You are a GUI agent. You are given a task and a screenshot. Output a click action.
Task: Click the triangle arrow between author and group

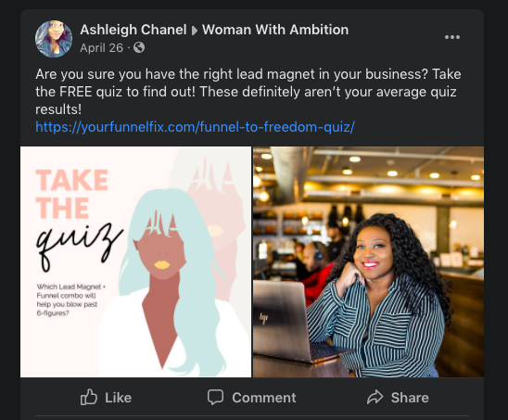click(195, 31)
